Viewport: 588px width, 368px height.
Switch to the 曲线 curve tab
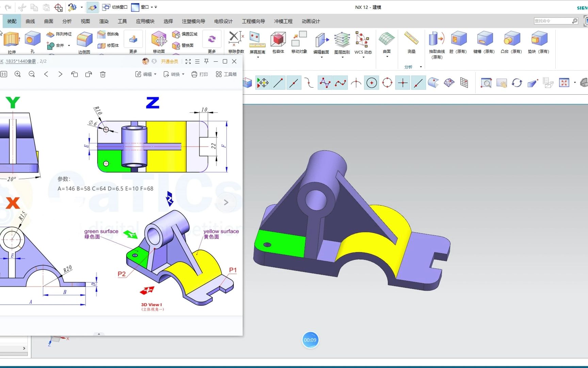[x=30, y=21]
